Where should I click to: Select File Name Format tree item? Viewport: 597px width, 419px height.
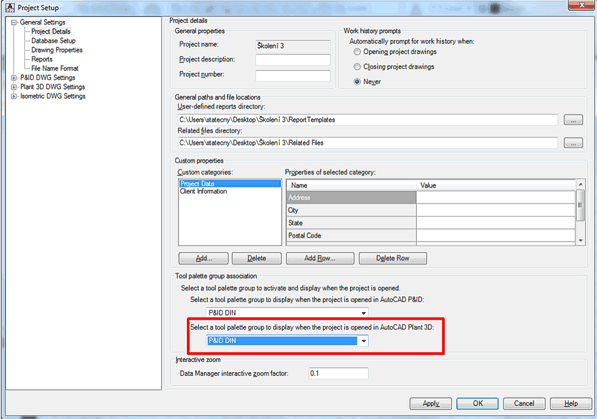[x=55, y=69]
